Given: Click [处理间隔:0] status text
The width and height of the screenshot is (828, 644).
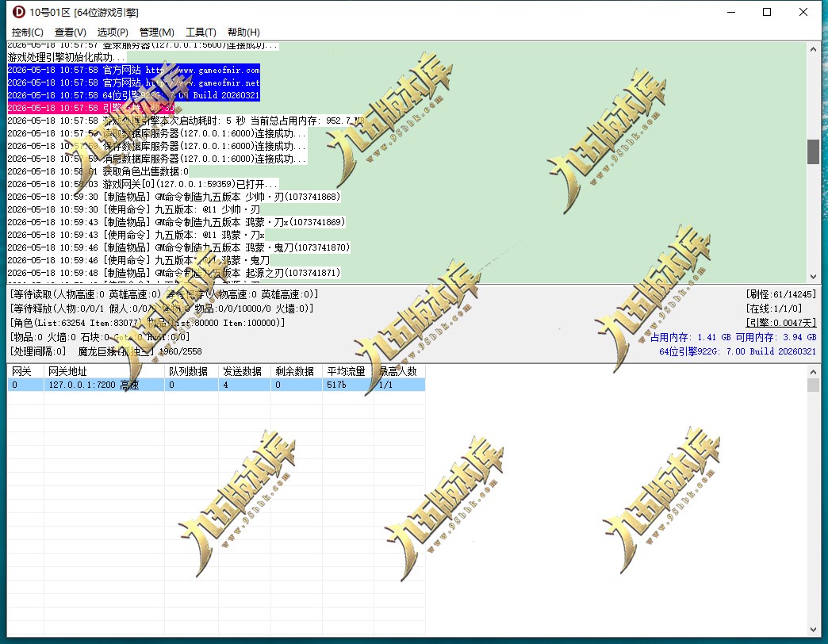Looking at the screenshot, I should click(37, 351).
